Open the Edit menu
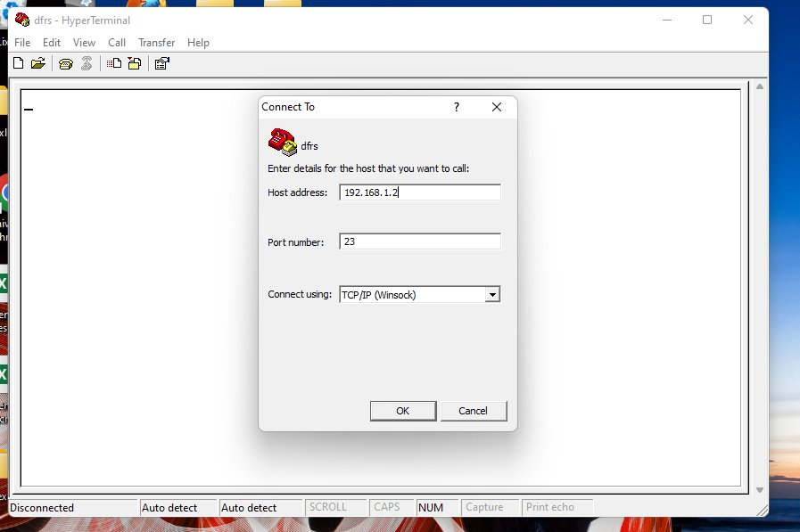This screenshot has height=532, width=800. [52, 43]
